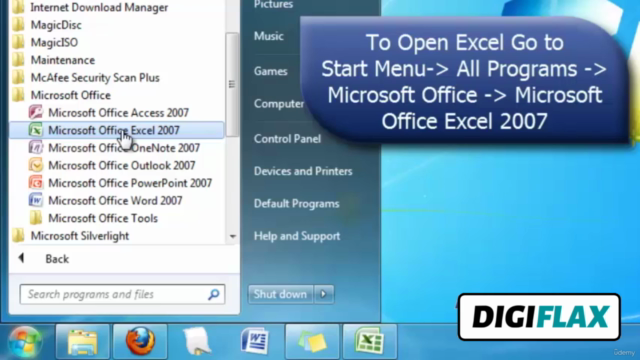Open Help and Support

[x=297, y=236]
